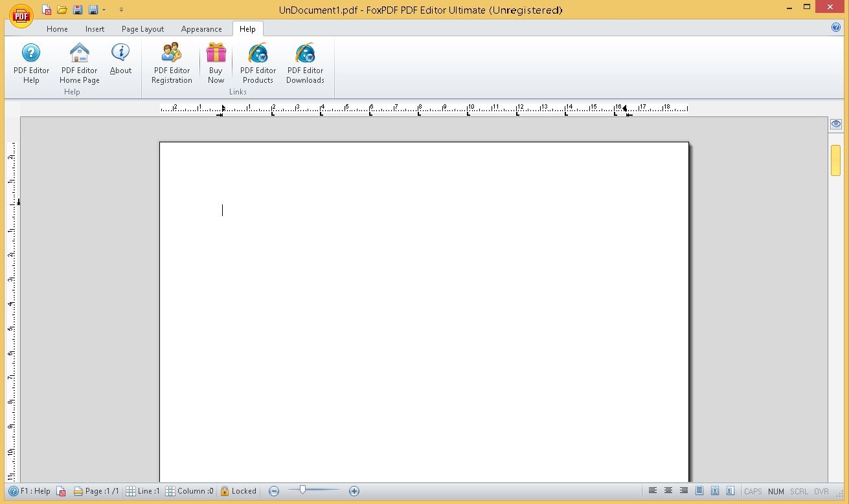Go to PDF Editor Home Page
The image size is (849, 504).
80,63
